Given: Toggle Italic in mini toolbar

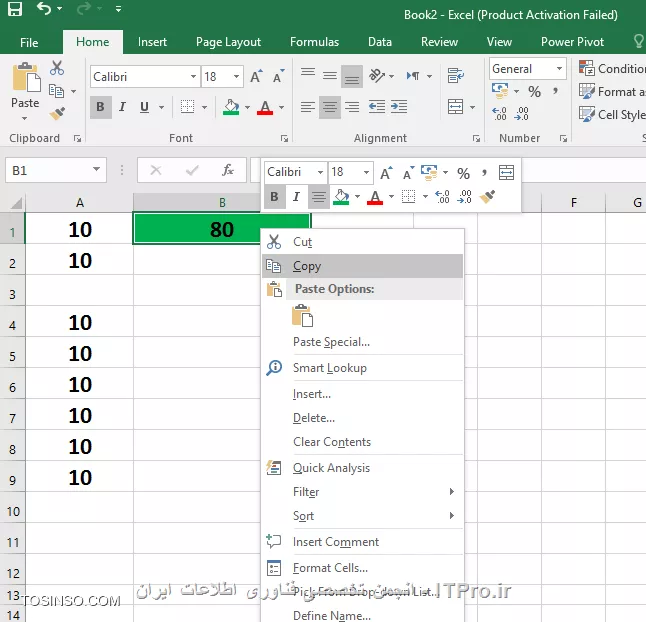Looking at the screenshot, I should pos(296,197).
